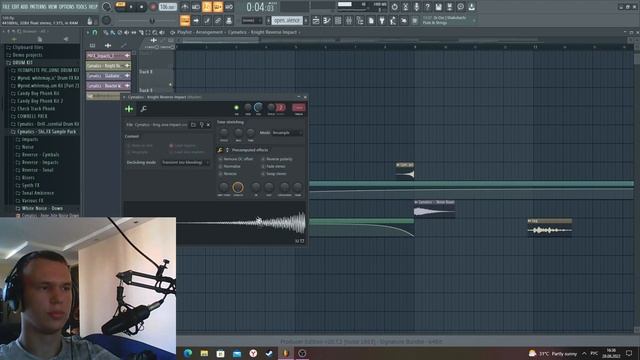The height and width of the screenshot is (360, 640).
Task: Toggle the countdown toolbar icon
Action: click(207, 7)
